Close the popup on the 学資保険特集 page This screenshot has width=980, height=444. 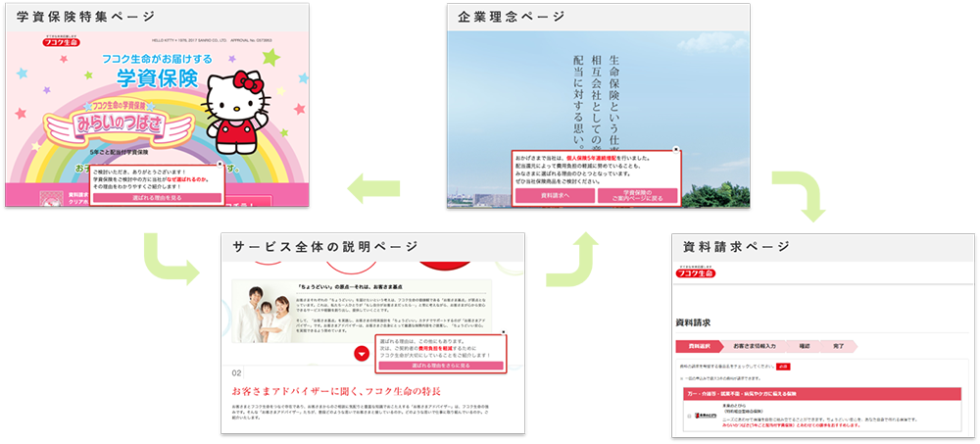click(x=220, y=164)
